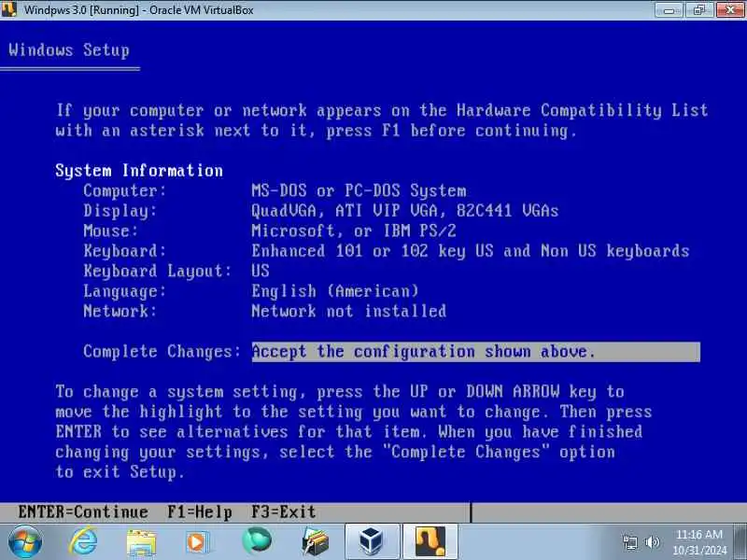Click the green round app taskbar icon

point(256,541)
